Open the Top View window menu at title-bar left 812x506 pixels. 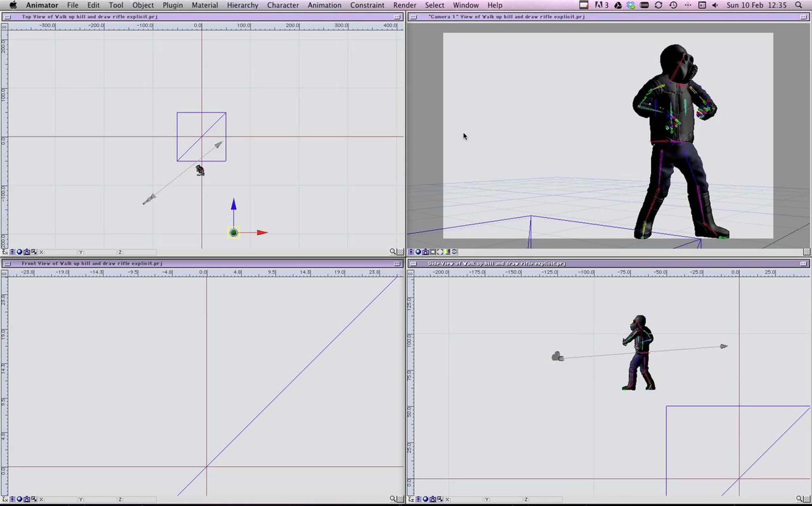tap(7, 17)
